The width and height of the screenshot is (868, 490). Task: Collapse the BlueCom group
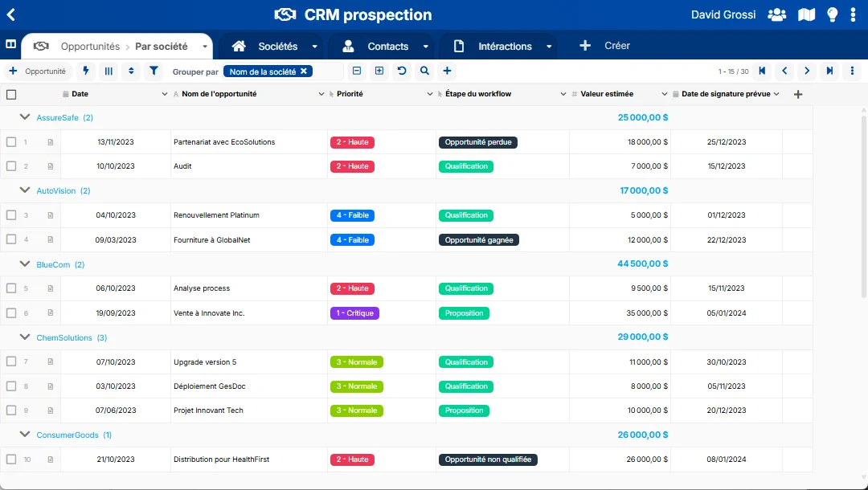tap(24, 264)
